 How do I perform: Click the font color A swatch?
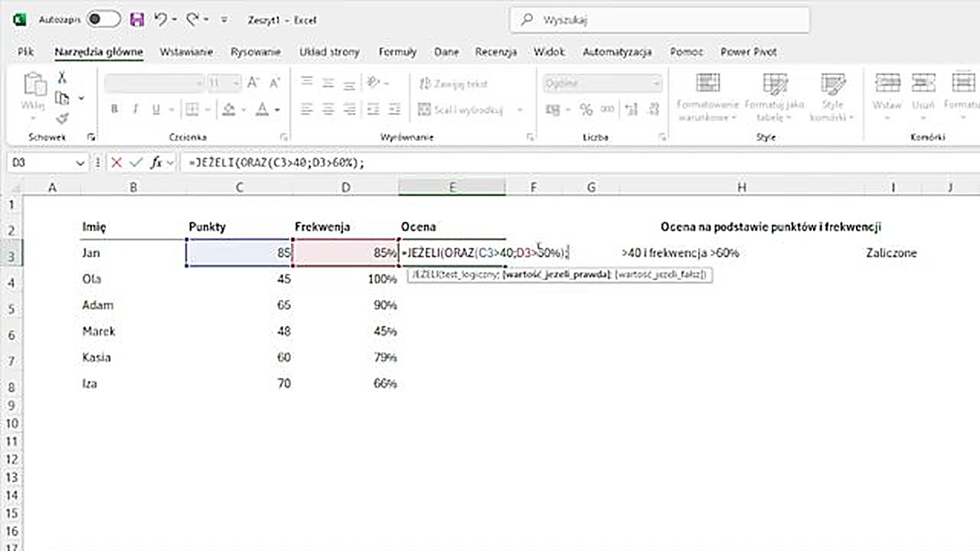(x=262, y=109)
